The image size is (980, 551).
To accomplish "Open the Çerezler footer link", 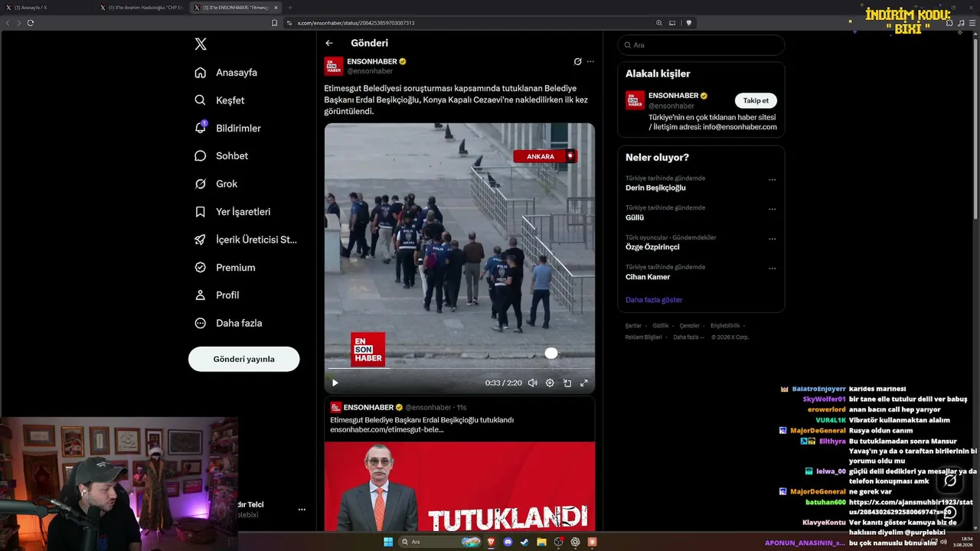I will (x=690, y=326).
